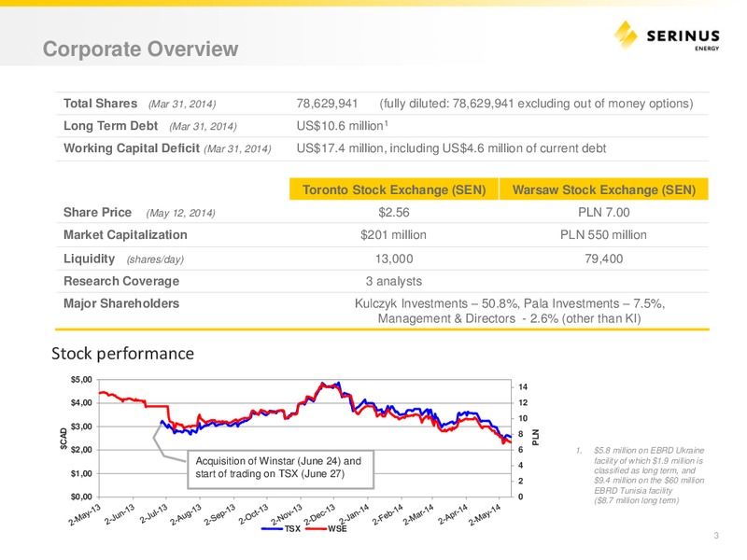Click the $0,00 y-axis label

point(81,497)
